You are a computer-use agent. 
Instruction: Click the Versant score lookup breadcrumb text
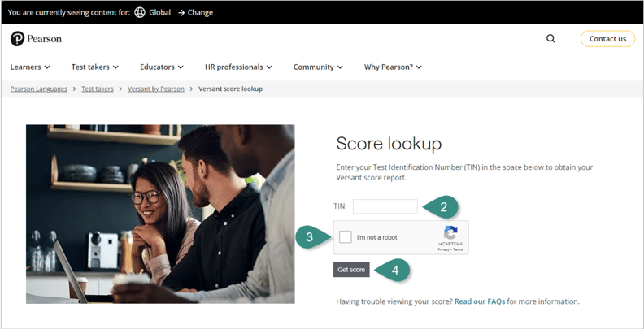pyautogui.click(x=230, y=89)
